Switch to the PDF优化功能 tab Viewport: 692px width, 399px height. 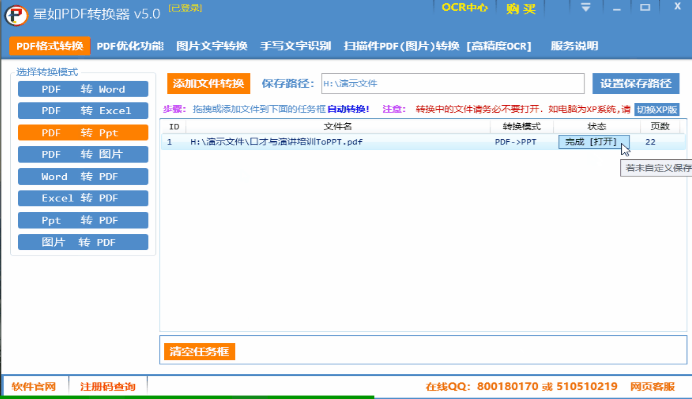(130, 46)
